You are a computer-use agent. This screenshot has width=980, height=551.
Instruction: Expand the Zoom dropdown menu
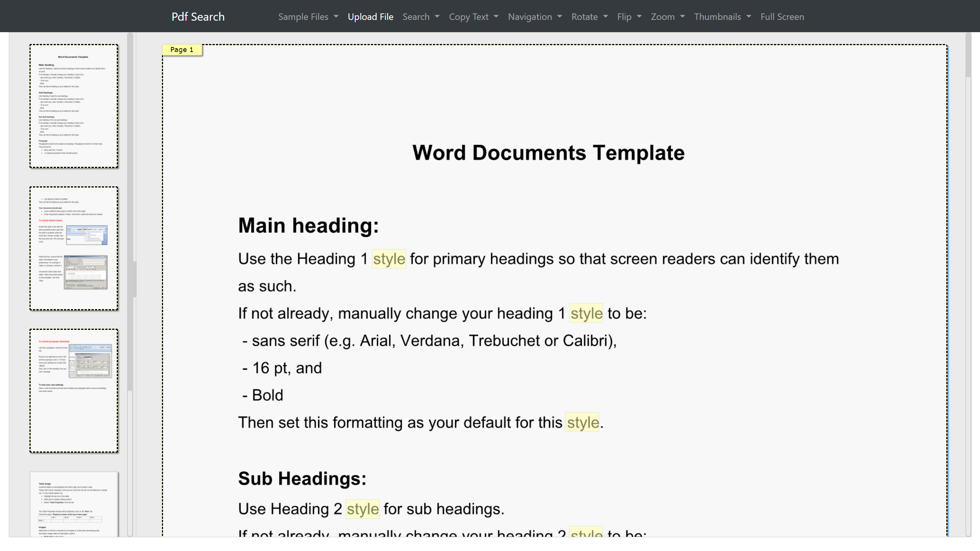click(668, 17)
